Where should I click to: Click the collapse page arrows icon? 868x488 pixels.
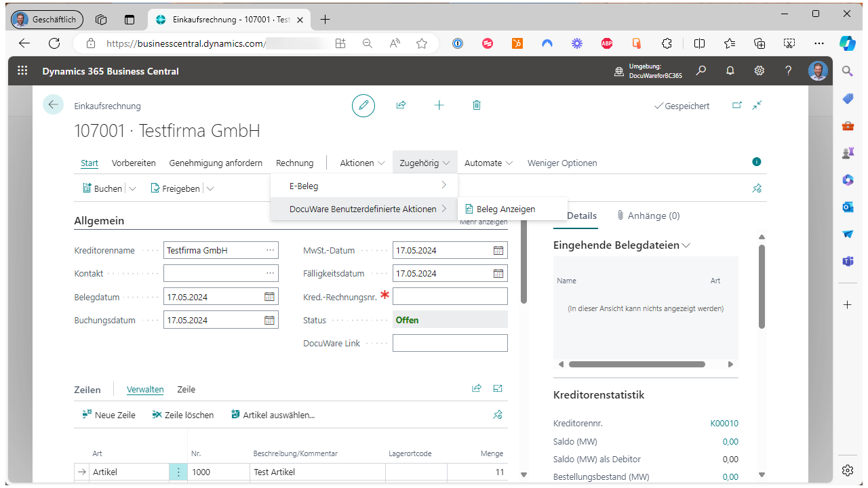point(757,105)
